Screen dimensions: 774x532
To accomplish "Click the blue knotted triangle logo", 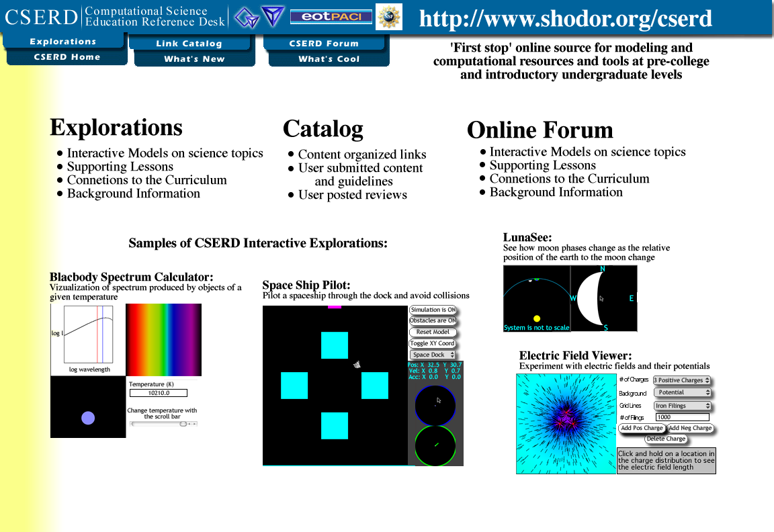I will coord(247,17).
